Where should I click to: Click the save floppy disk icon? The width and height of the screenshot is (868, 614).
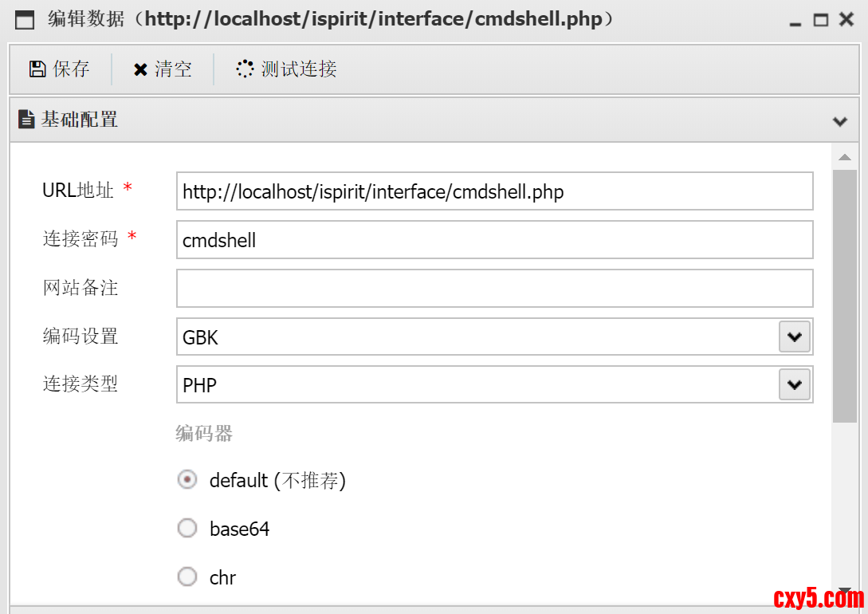coord(37,69)
